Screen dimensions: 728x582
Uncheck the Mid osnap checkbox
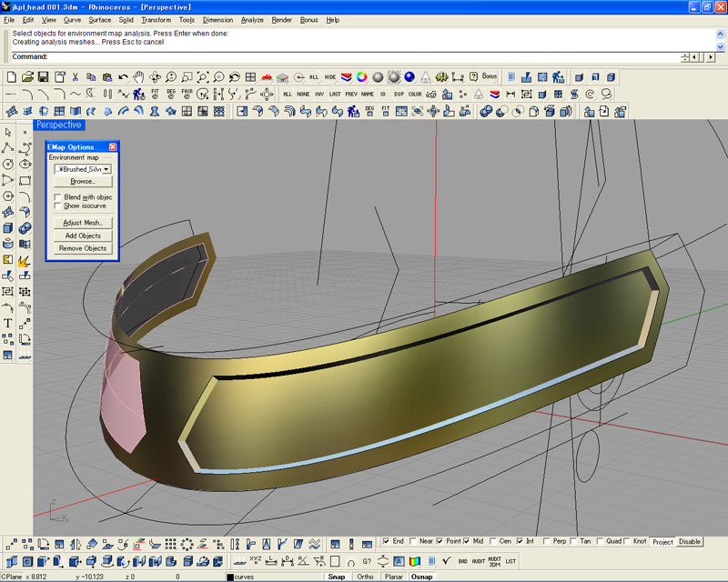pos(467,541)
